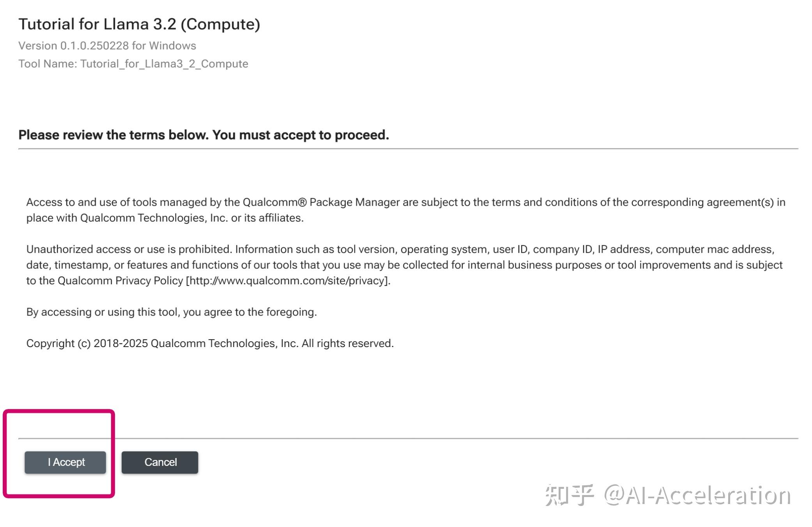Select the copyright notice line

click(210, 343)
